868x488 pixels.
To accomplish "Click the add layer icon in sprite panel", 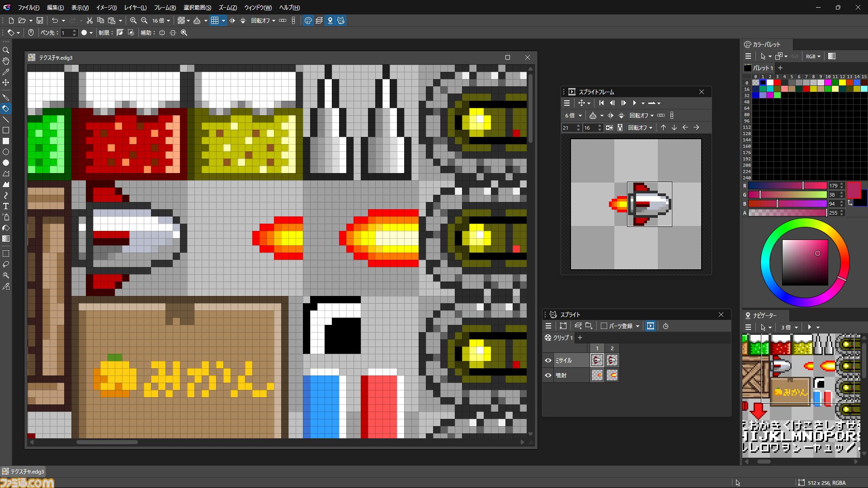I will pos(578,326).
